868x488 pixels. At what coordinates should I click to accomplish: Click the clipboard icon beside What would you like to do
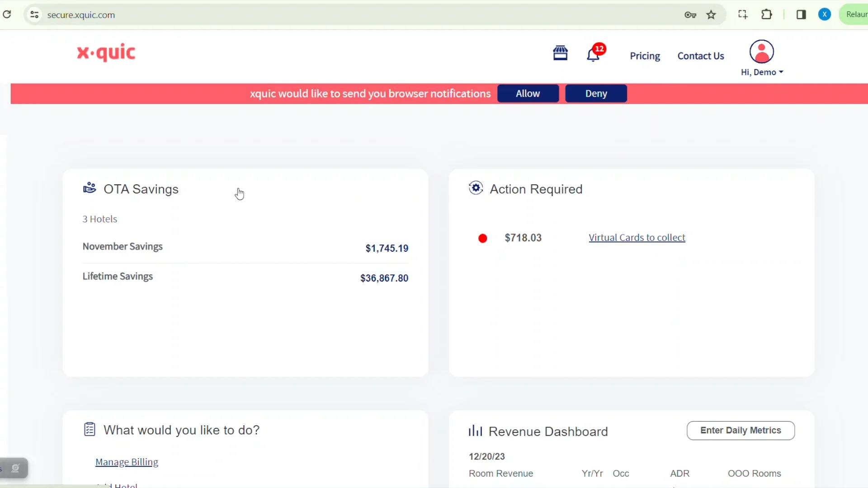(89, 429)
